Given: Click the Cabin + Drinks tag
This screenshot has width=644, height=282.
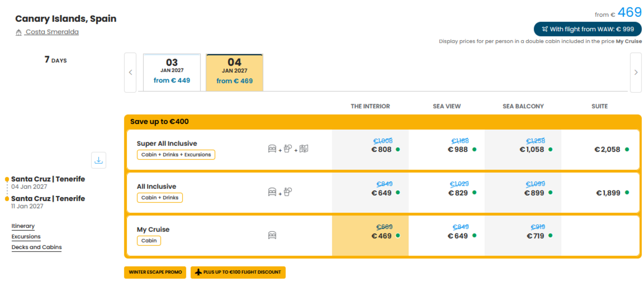Looking at the screenshot, I should click(x=160, y=198).
